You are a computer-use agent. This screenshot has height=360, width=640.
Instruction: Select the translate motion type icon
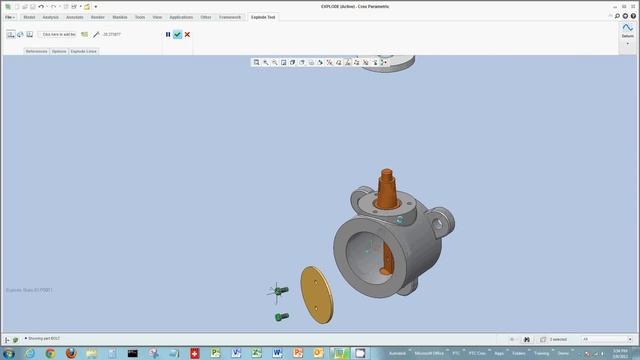click(11, 34)
